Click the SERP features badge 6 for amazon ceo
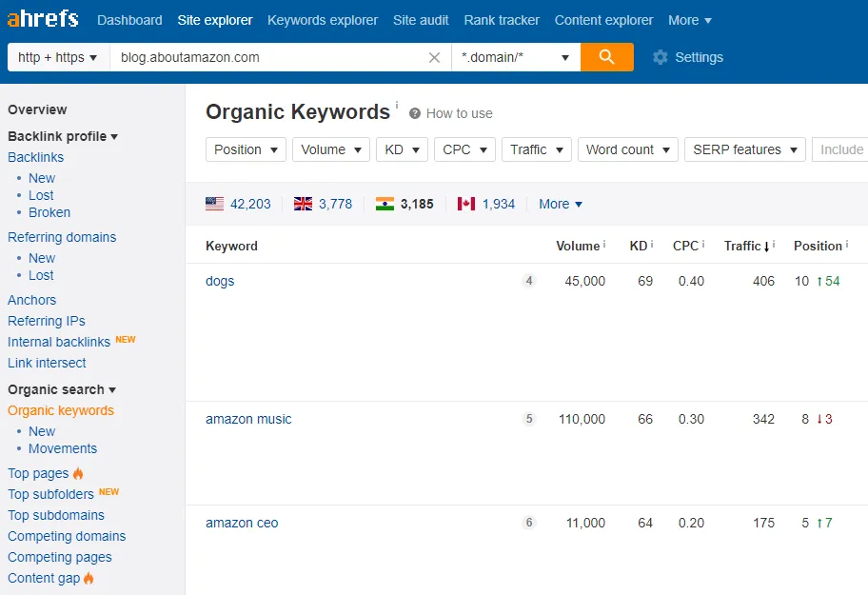 [529, 523]
